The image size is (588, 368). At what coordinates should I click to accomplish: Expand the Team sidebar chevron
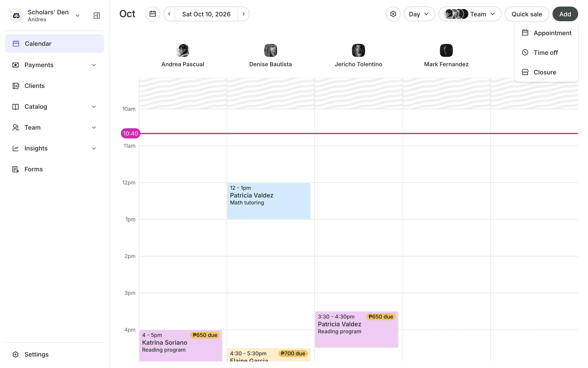coord(94,128)
